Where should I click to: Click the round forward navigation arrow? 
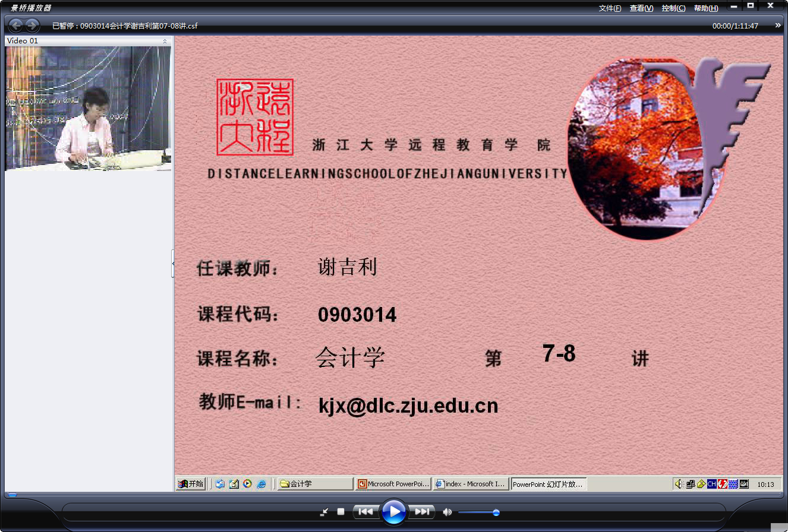[x=32, y=26]
